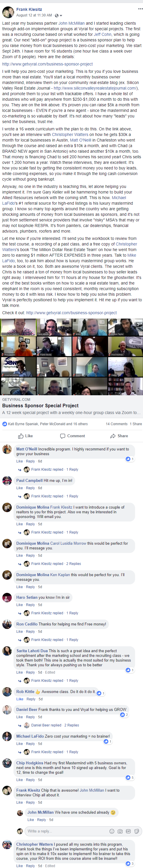Attach a photo using the camera icon

pyautogui.click(x=120, y=831)
